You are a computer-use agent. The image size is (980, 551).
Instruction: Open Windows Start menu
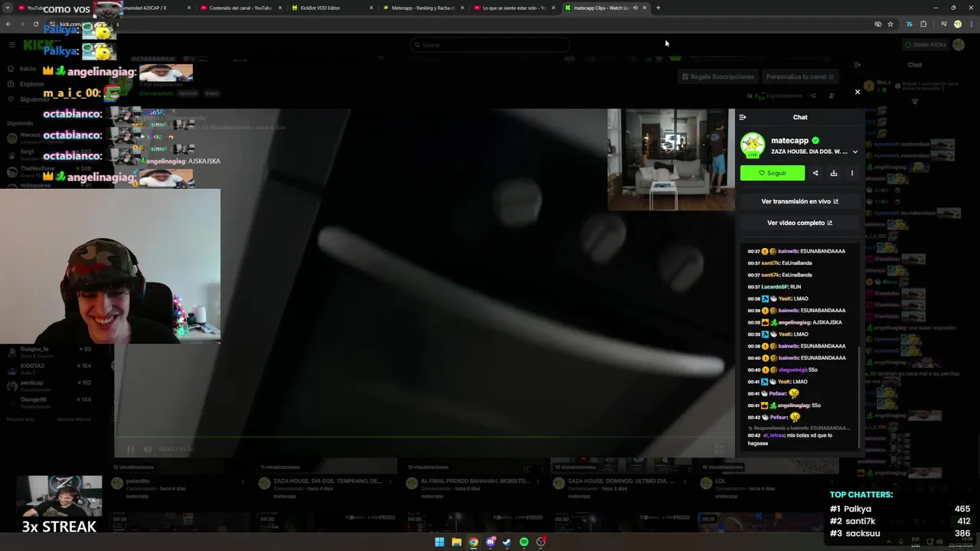point(439,542)
